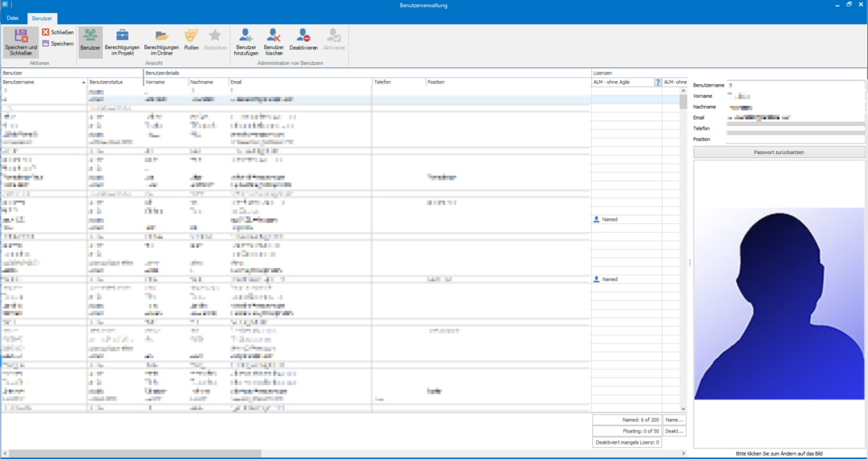Click the Speichern disk icon
The image size is (868, 459).
(46, 43)
